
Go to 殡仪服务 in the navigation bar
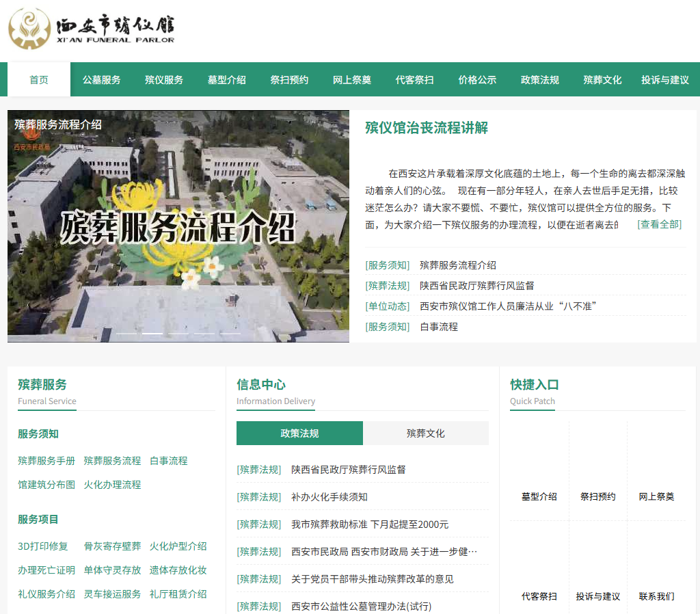pyautogui.click(x=164, y=79)
